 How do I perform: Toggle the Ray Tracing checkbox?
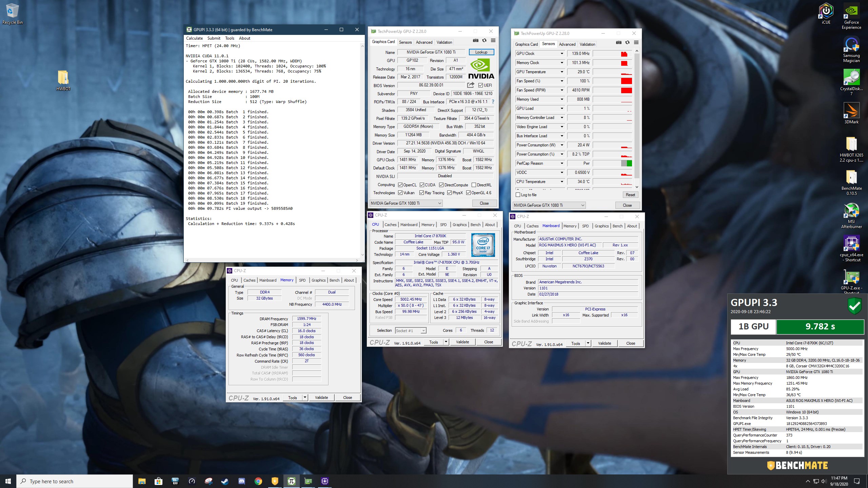(x=421, y=193)
